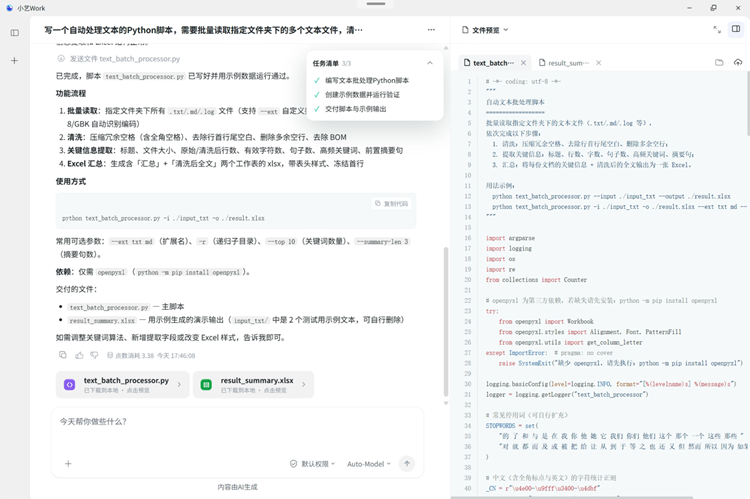The width and height of the screenshot is (750, 499).
Task: Copy the usage command with 复制代码
Action: [392, 203]
